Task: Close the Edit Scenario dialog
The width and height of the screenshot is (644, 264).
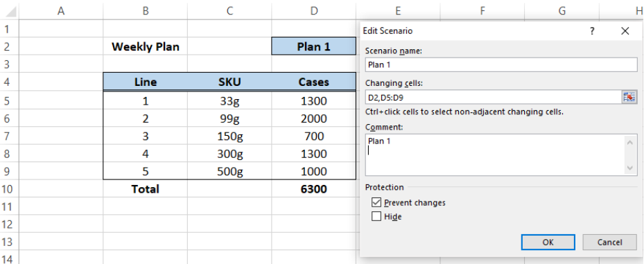Action: coord(625,31)
